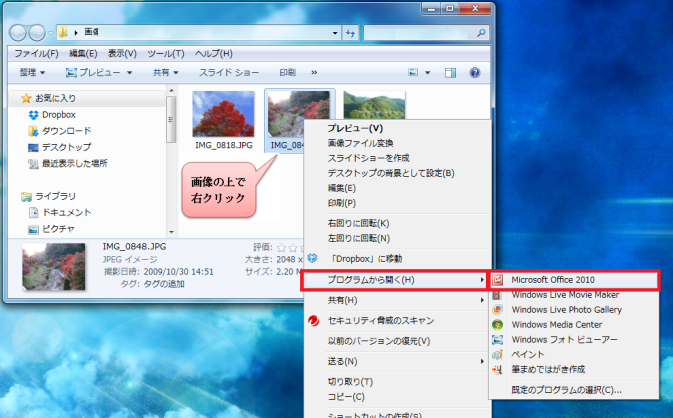Click the 筆まめではがき作成 icon
The height and width of the screenshot is (418, 673).
click(497, 370)
